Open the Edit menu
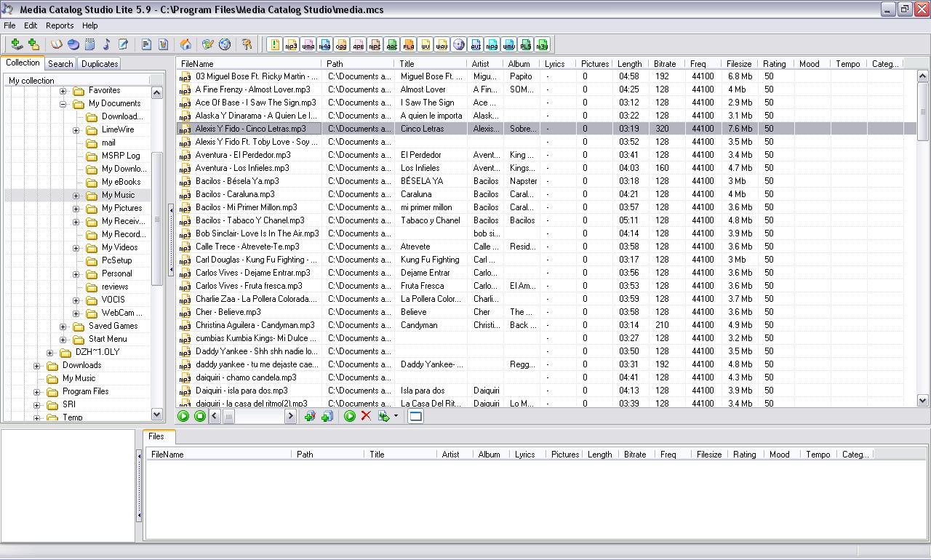This screenshot has height=560, width=931. point(31,25)
